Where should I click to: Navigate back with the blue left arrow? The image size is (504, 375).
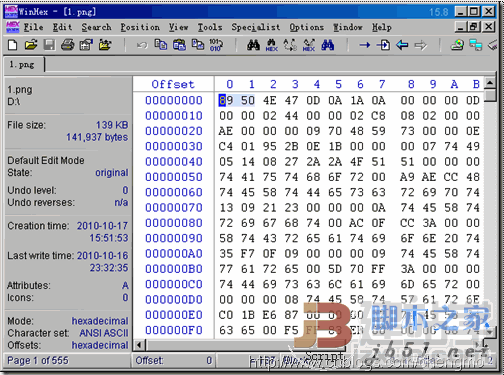pyautogui.click(x=402, y=45)
